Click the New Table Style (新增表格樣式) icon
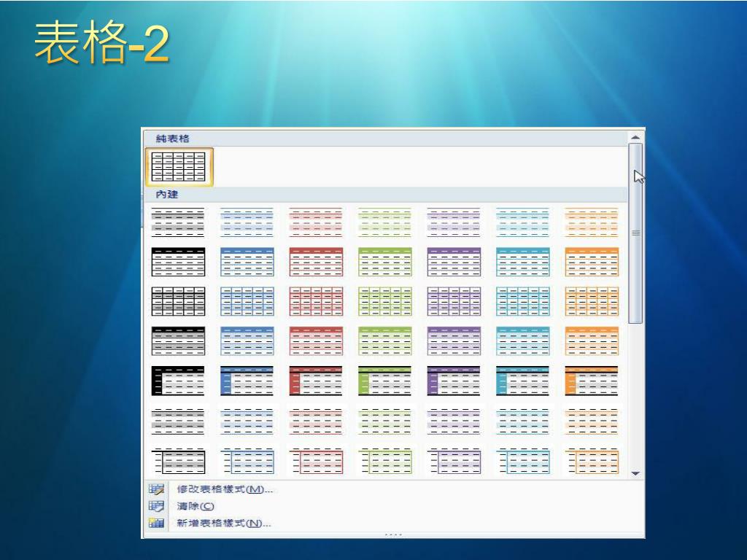This screenshot has height=560, width=747. [x=155, y=523]
